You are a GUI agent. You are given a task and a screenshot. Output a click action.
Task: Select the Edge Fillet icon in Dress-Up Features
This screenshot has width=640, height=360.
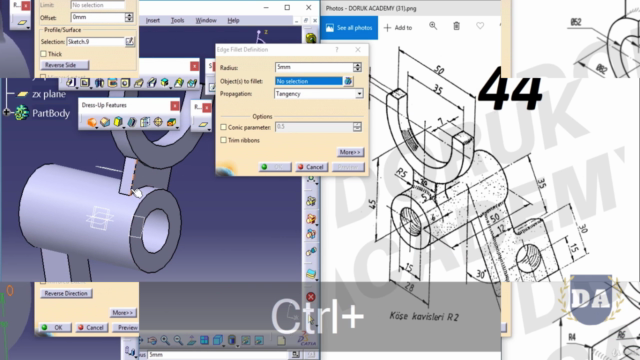(x=92, y=122)
